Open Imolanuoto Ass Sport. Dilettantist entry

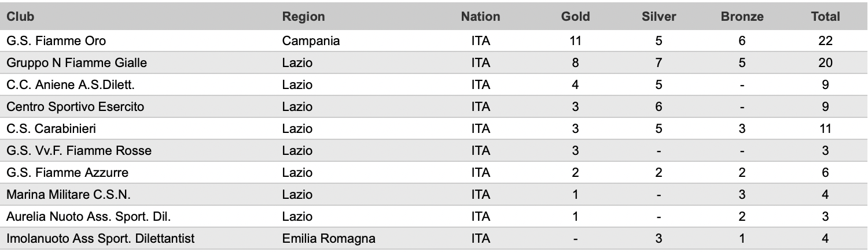[100, 239]
